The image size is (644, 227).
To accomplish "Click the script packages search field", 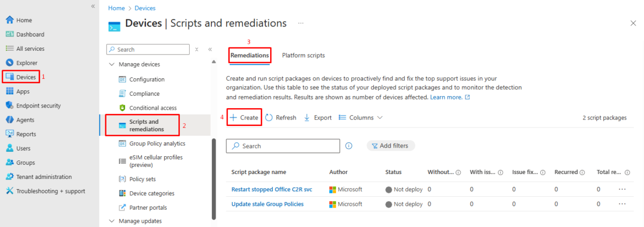I will tap(283, 145).
